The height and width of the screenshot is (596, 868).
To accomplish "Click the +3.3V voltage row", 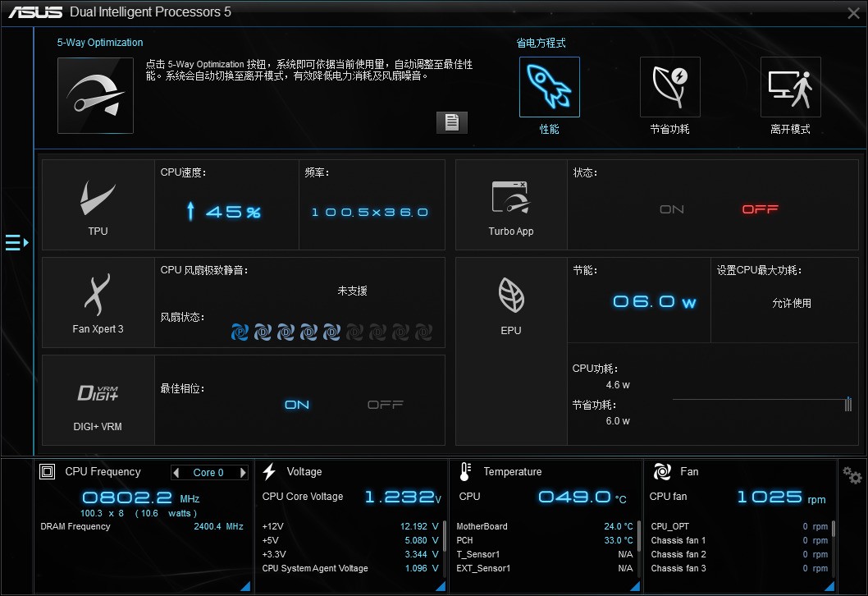I will coord(350,554).
